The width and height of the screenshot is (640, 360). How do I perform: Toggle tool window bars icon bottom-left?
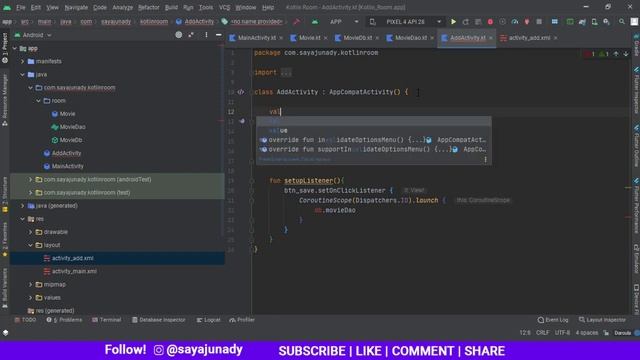tap(5, 333)
